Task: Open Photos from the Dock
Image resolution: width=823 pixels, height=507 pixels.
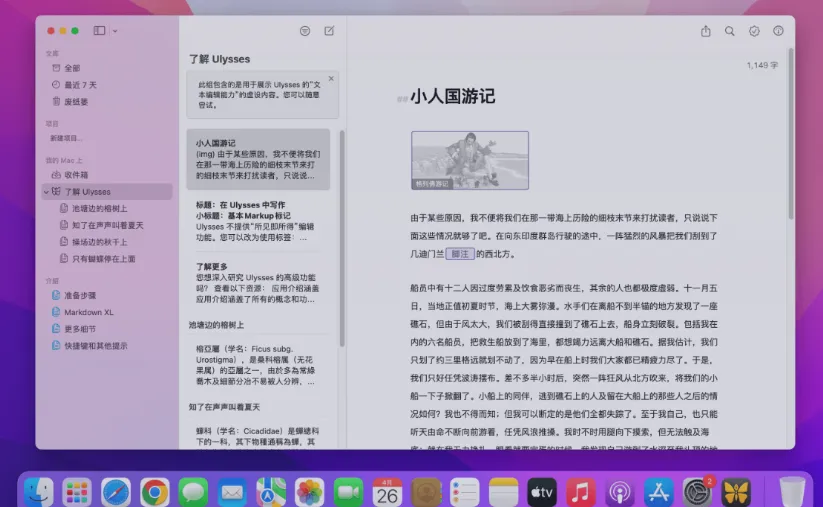Action: coord(310,492)
